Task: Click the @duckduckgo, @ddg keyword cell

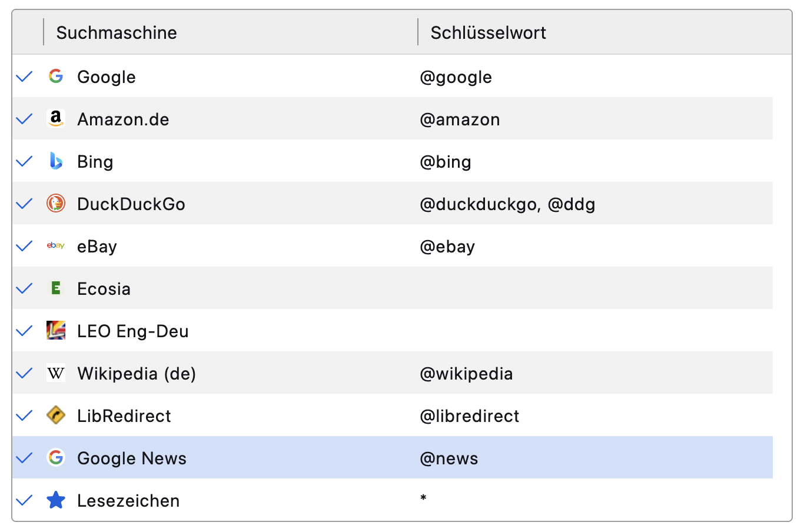Action: point(507,204)
